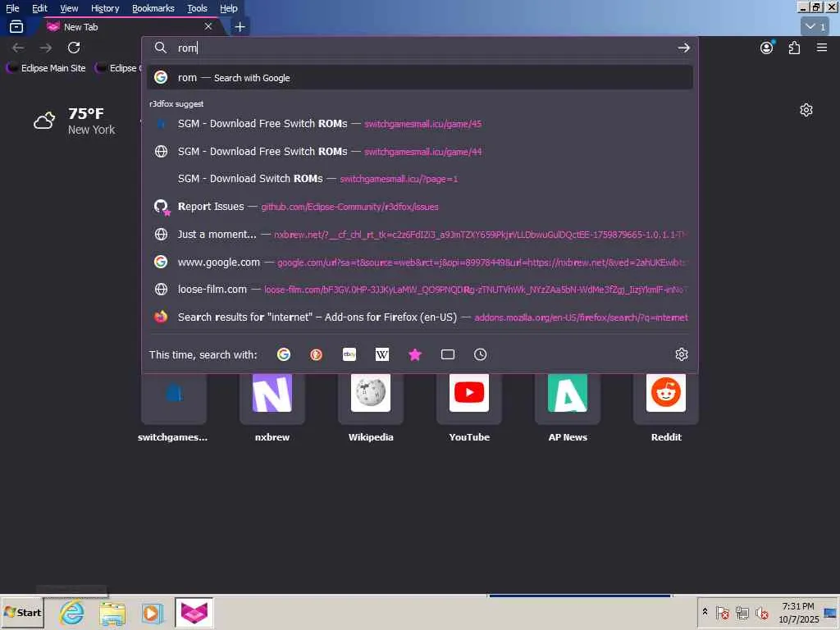Viewport: 840px width, 630px height.
Task: Open the AP News shortcut tile
Action: click(568, 409)
